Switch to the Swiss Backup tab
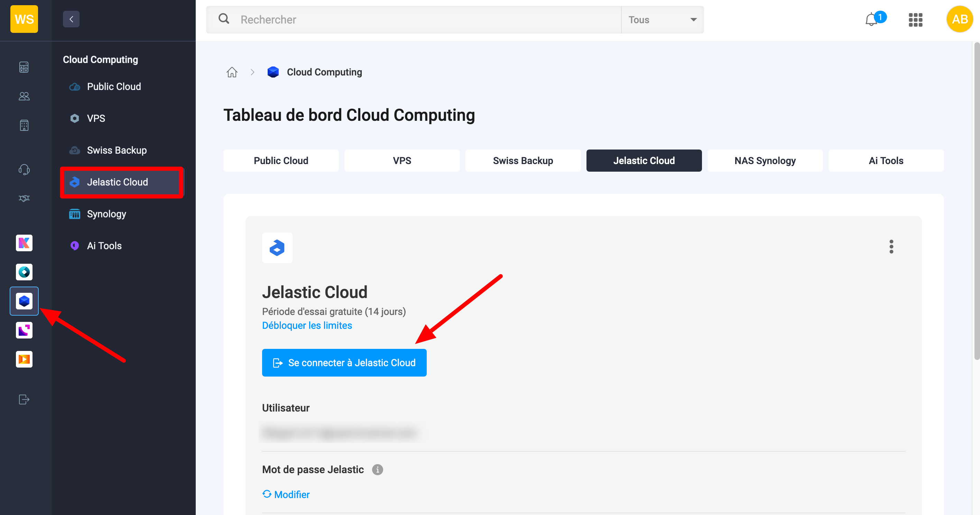 point(523,161)
